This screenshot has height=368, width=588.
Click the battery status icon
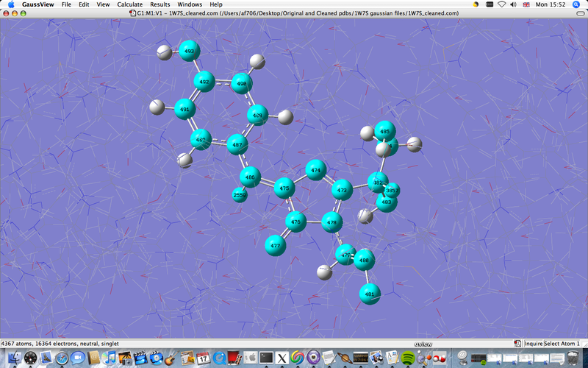pyautogui.click(x=489, y=4)
